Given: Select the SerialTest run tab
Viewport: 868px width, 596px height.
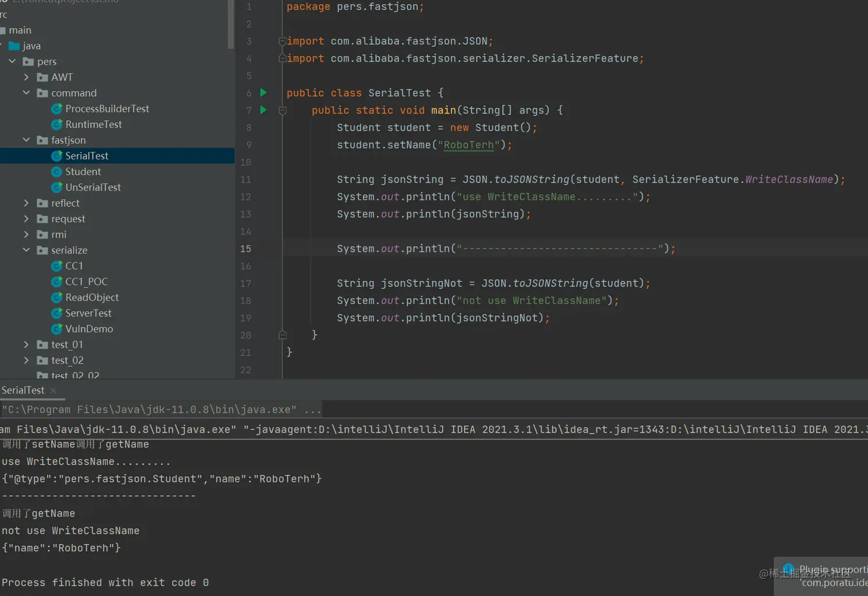Looking at the screenshot, I should click(x=23, y=390).
